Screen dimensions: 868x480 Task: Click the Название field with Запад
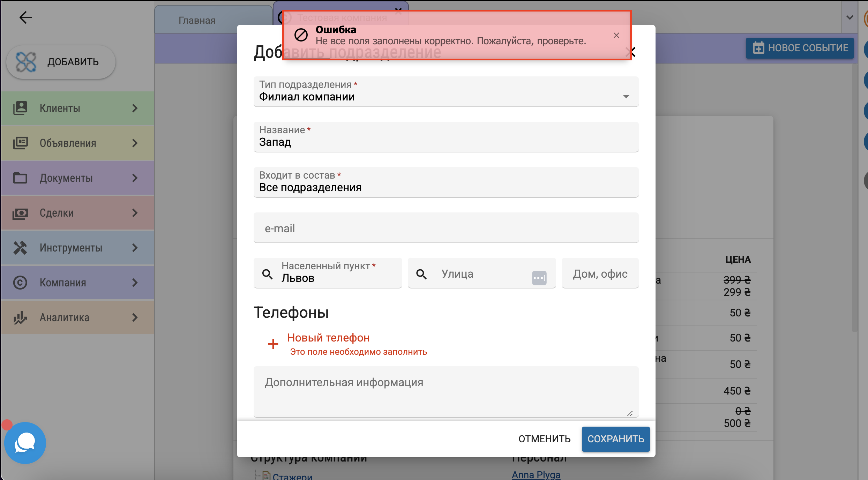point(446,137)
